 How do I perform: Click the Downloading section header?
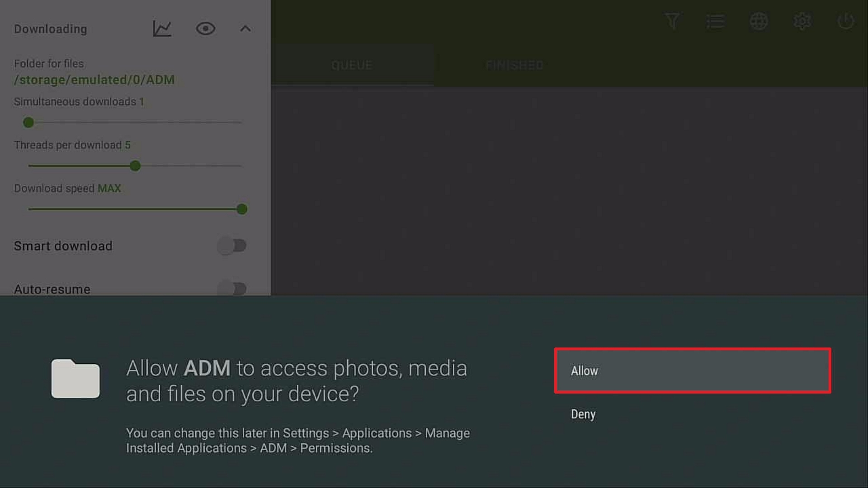point(51,29)
